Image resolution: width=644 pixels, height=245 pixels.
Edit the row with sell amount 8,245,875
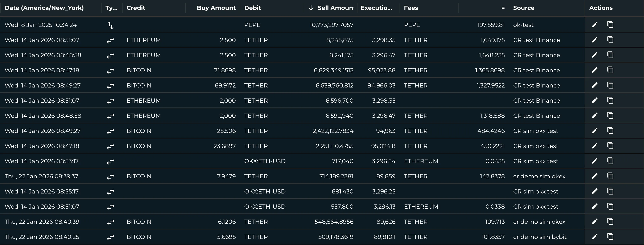pos(595,40)
